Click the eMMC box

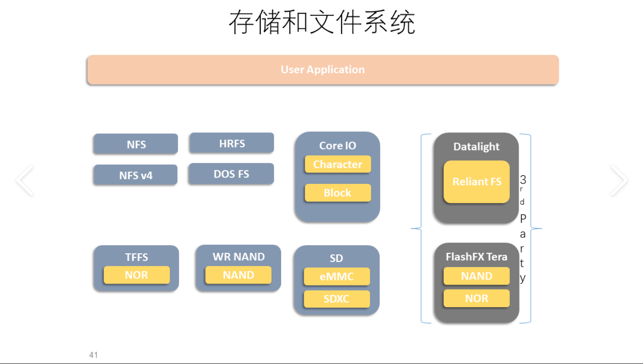click(x=337, y=276)
